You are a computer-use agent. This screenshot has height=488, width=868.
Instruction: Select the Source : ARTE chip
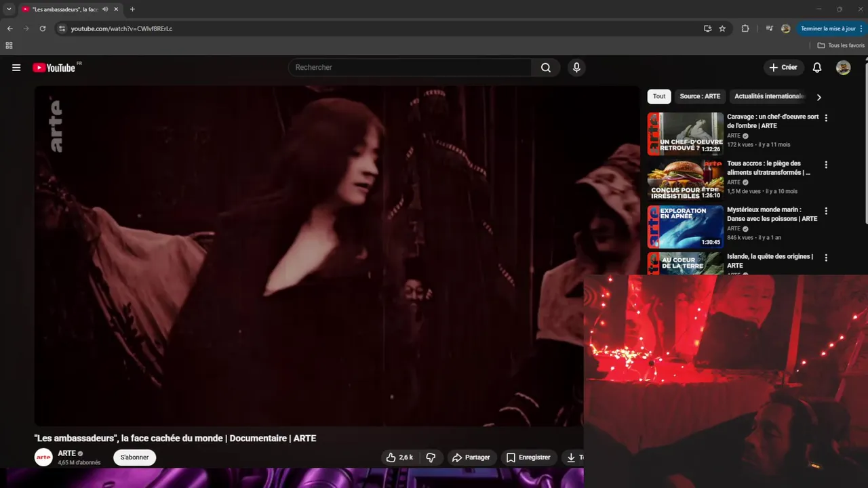(x=700, y=96)
